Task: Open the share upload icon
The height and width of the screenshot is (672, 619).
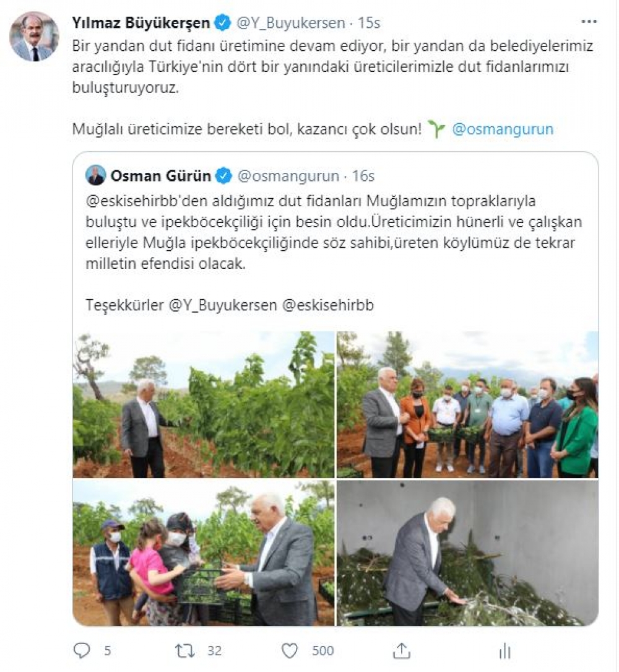Action: (401, 650)
